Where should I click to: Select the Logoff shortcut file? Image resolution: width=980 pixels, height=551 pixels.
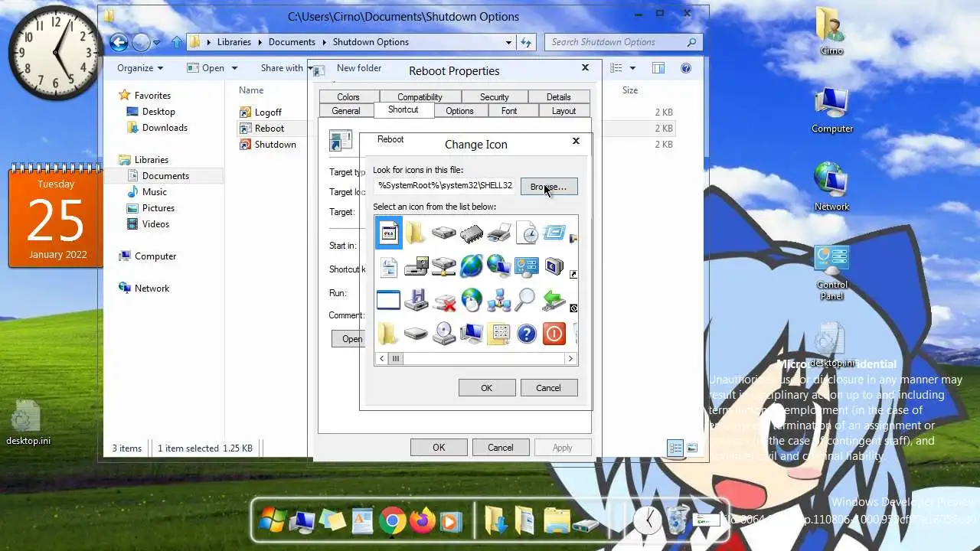[268, 112]
